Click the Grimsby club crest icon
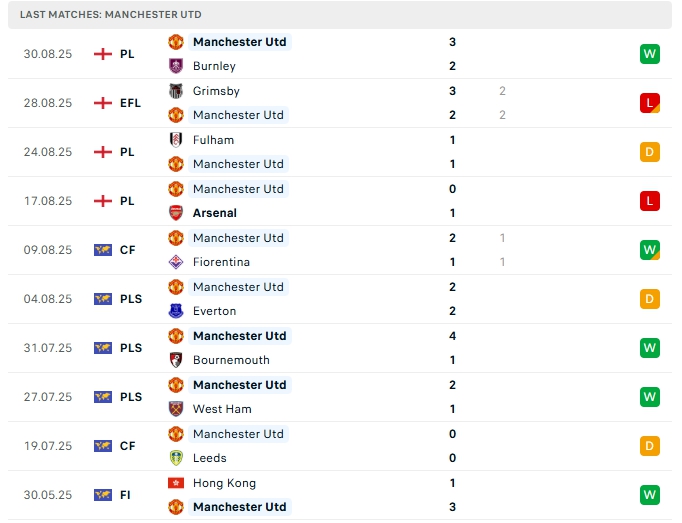The height and width of the screenshot is (523, 682). point(176,91)
